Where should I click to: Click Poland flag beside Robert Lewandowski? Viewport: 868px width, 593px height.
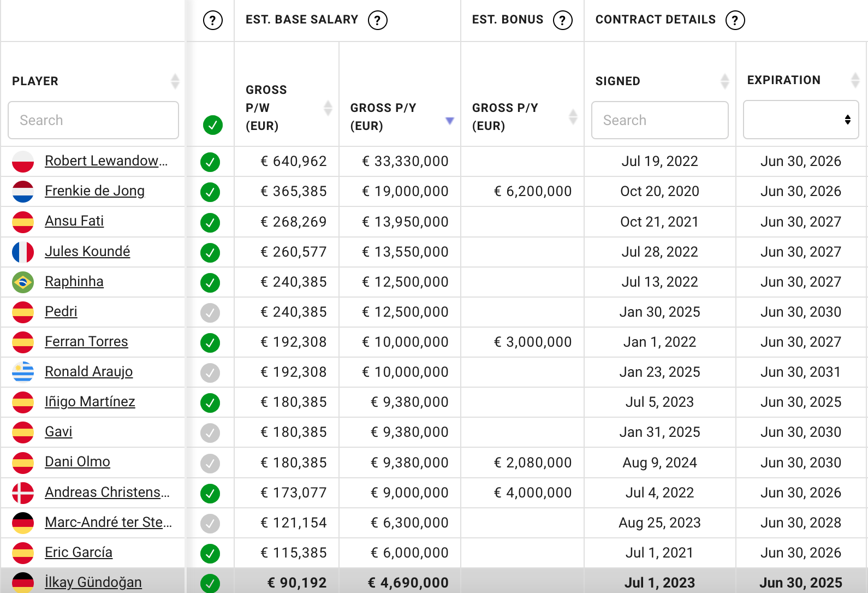[x=23, y=162]
